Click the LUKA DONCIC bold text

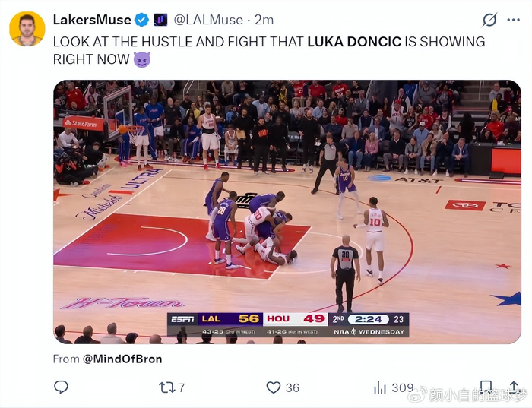tap(354, 42)
